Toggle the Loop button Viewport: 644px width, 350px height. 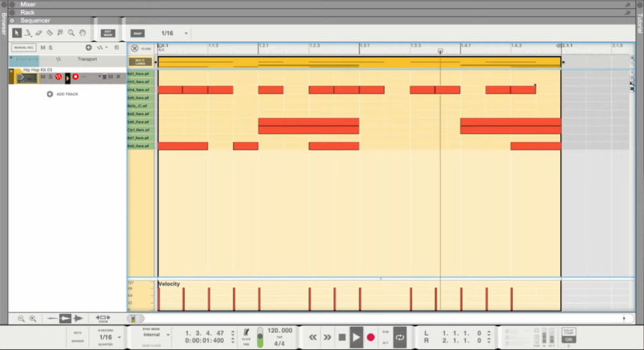click(400, 337)
